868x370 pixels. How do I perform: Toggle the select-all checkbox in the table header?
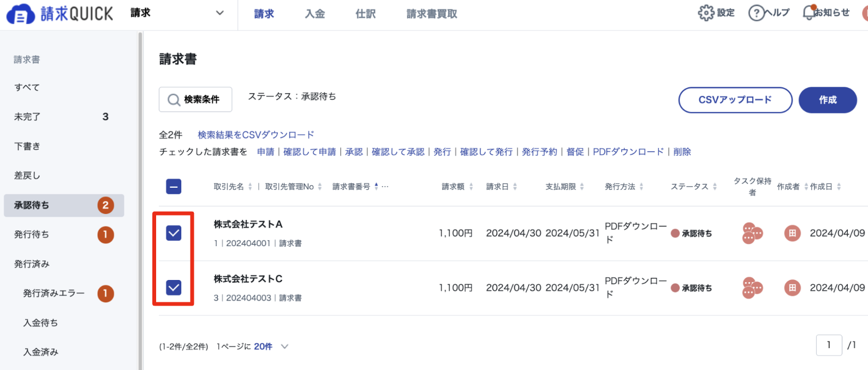pyautogui.click(x=174, y=187)
